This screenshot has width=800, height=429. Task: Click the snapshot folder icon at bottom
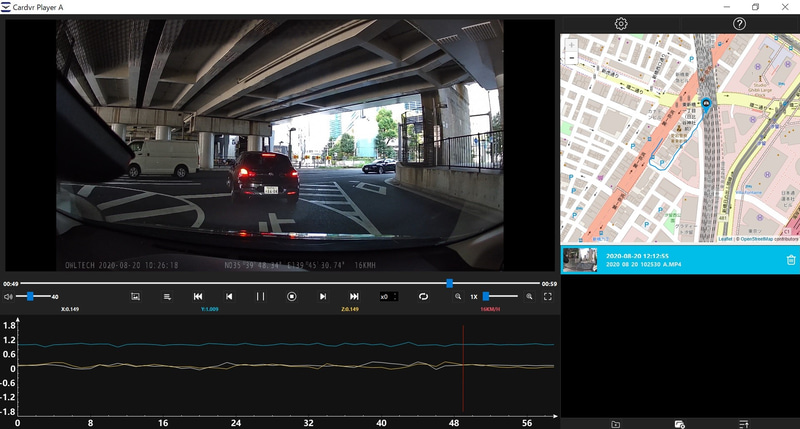[679, 424]
